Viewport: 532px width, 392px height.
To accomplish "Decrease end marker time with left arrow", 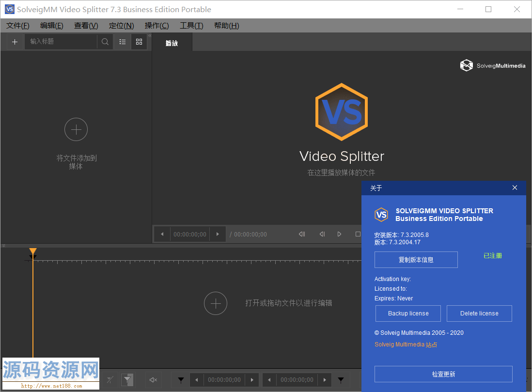I will click(x=269, y=380).
